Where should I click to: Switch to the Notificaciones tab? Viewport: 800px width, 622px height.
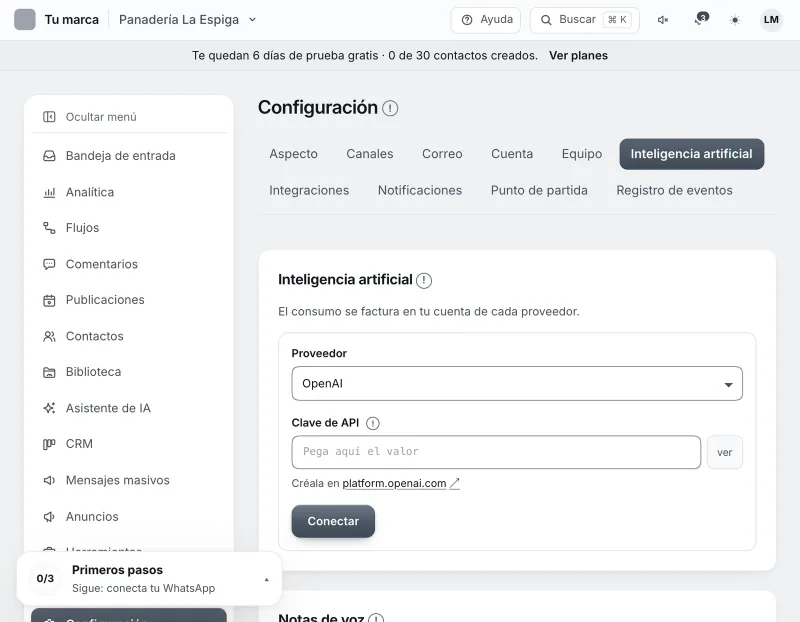(x=420, y=190)
